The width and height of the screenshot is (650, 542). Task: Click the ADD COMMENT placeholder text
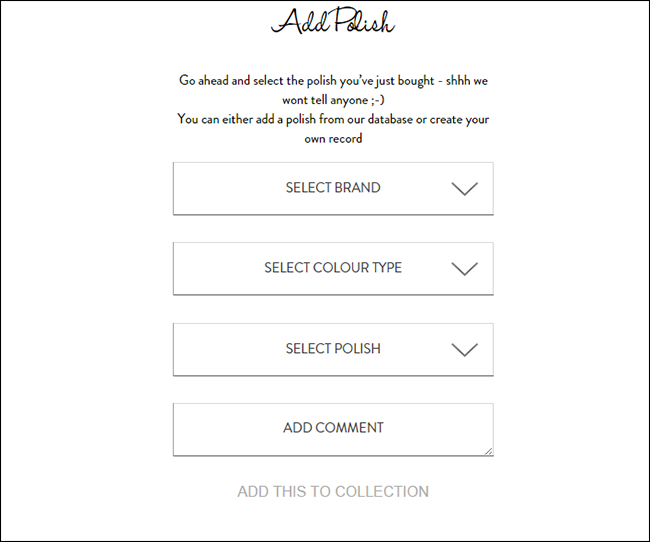point(333,428)
